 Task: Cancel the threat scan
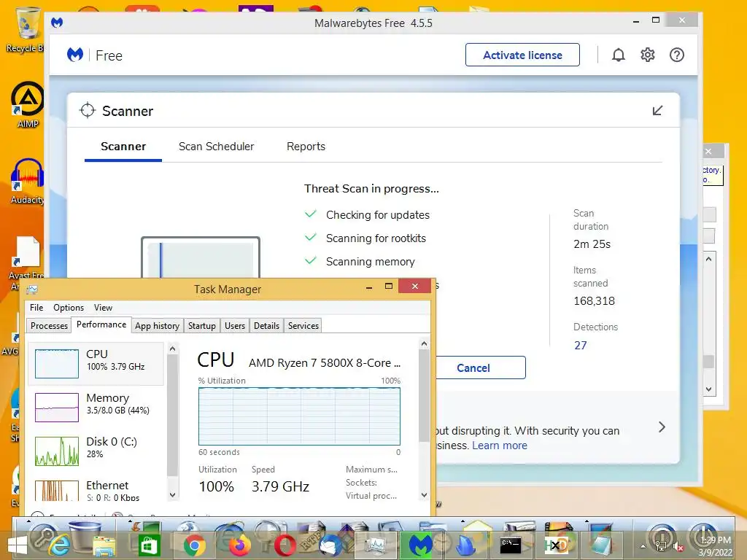pyautogui.click(x=480, y=367)
